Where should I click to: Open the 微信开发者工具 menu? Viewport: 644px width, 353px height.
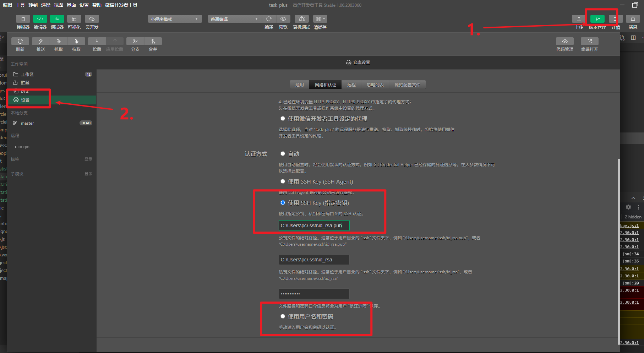121,5
